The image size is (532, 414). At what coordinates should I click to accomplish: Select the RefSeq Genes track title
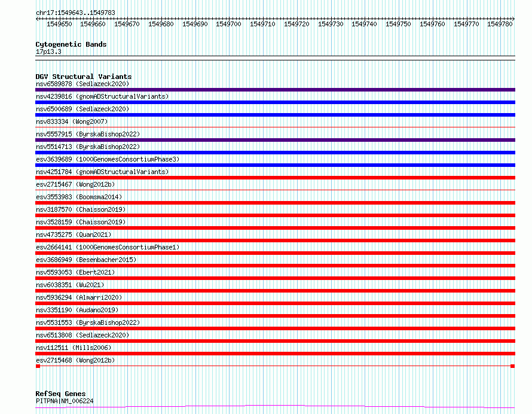click(x=60, y=394)
